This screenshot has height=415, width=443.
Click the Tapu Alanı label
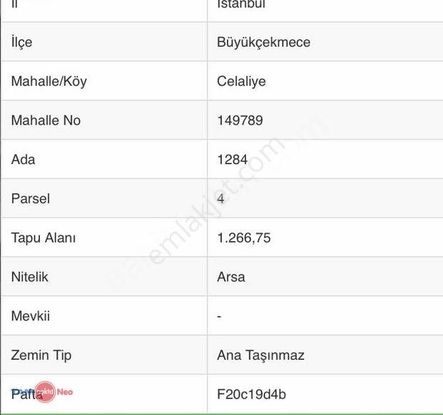[x=43, y=238]
